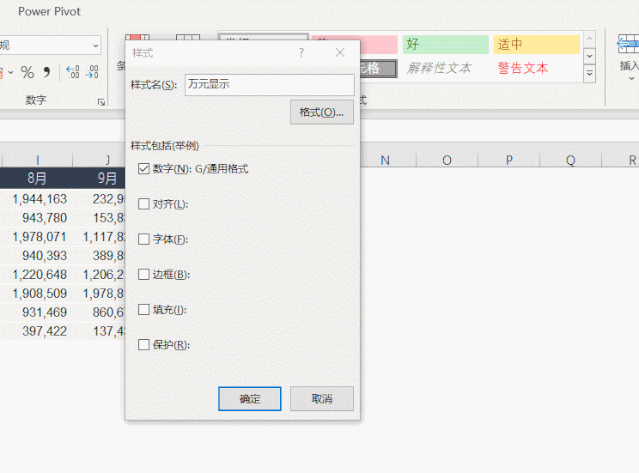Select column P header

(509, 160)
